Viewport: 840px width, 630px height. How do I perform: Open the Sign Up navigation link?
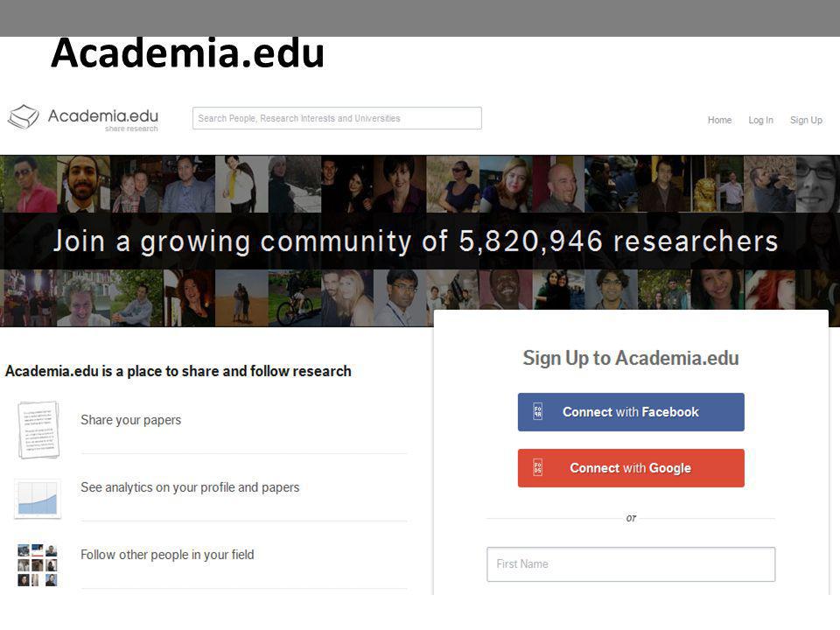(806, 120)
